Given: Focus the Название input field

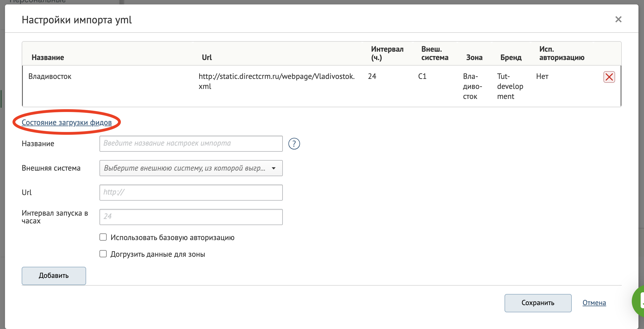Looking at the screenshot, I should (x=191, y=144).
